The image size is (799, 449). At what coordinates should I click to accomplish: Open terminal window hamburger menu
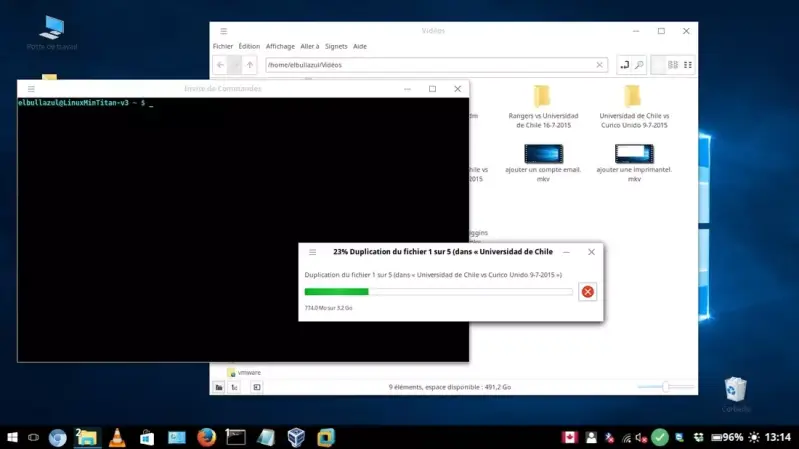31,89
